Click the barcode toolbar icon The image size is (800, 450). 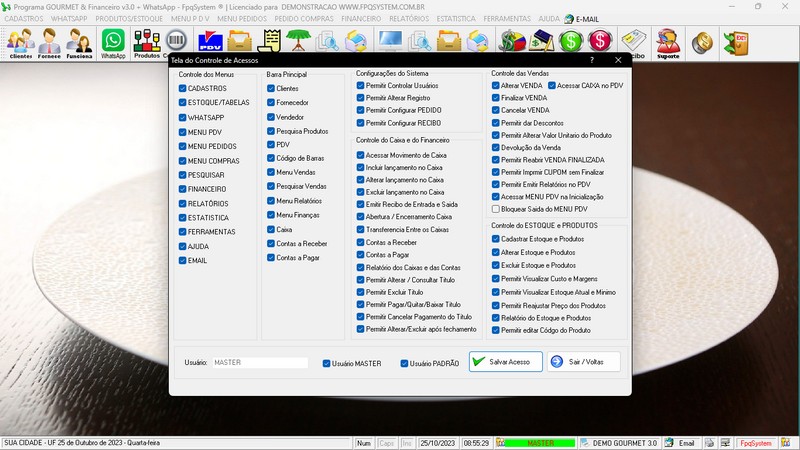tap(177, 40)
